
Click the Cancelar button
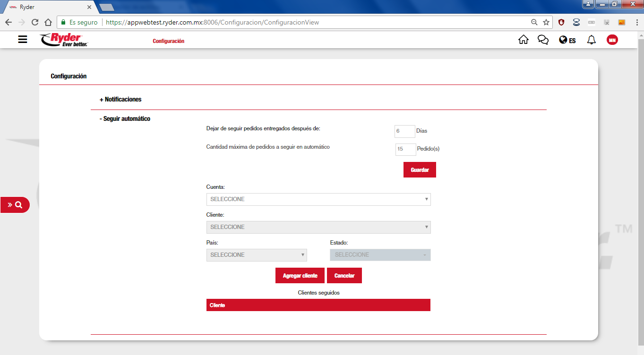coord(344,276)
